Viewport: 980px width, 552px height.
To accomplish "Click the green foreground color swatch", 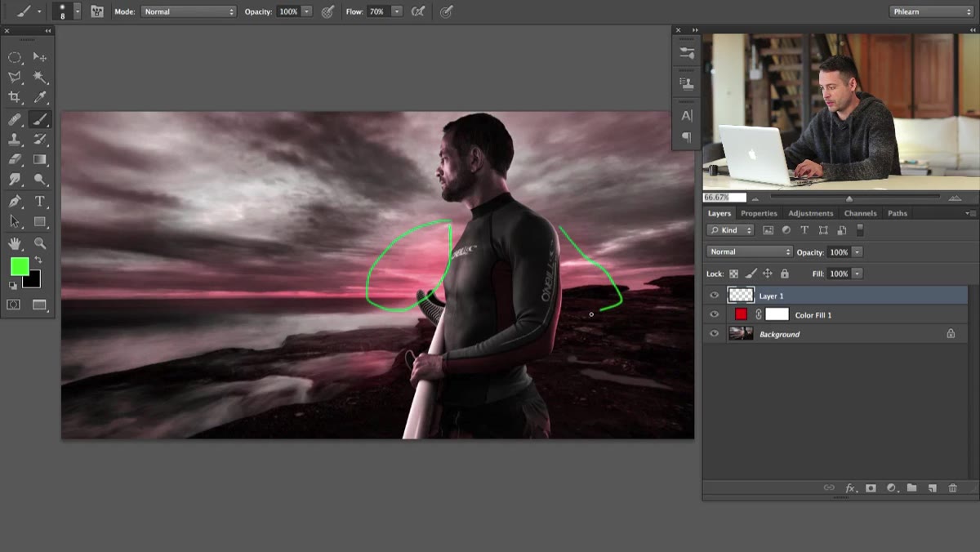I will click(x=20, y=266).
